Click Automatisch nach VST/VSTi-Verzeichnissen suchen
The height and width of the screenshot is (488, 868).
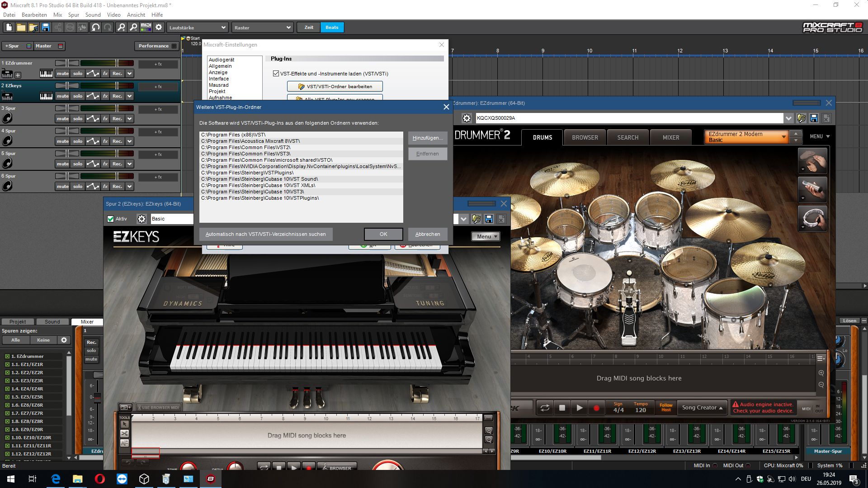pos(266,235)
